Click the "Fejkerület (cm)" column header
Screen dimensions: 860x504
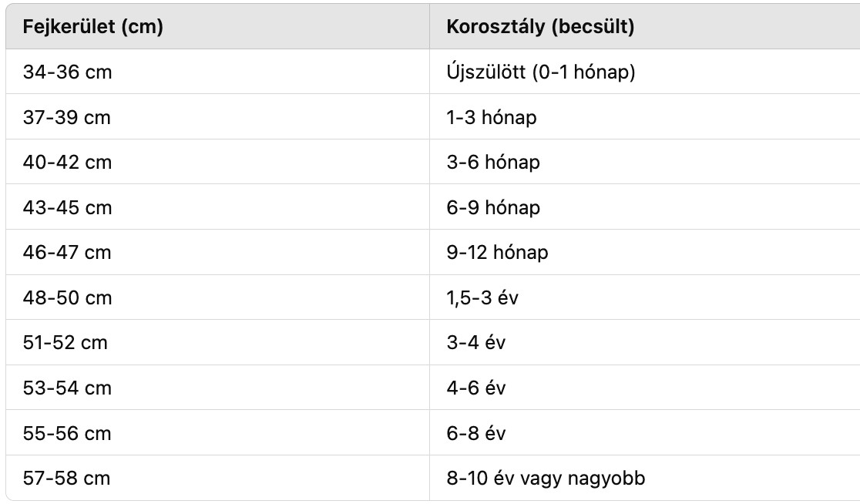click(x=93, y=27)
